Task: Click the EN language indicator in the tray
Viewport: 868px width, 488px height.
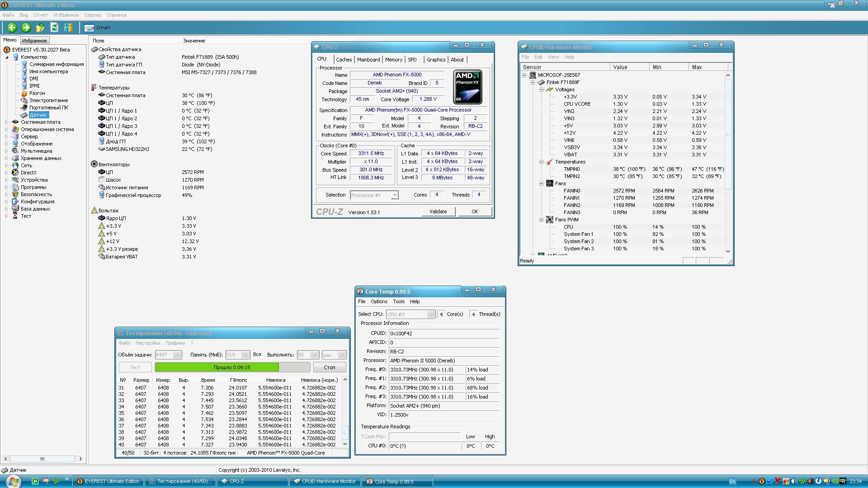Action: (x=732, y=481)
